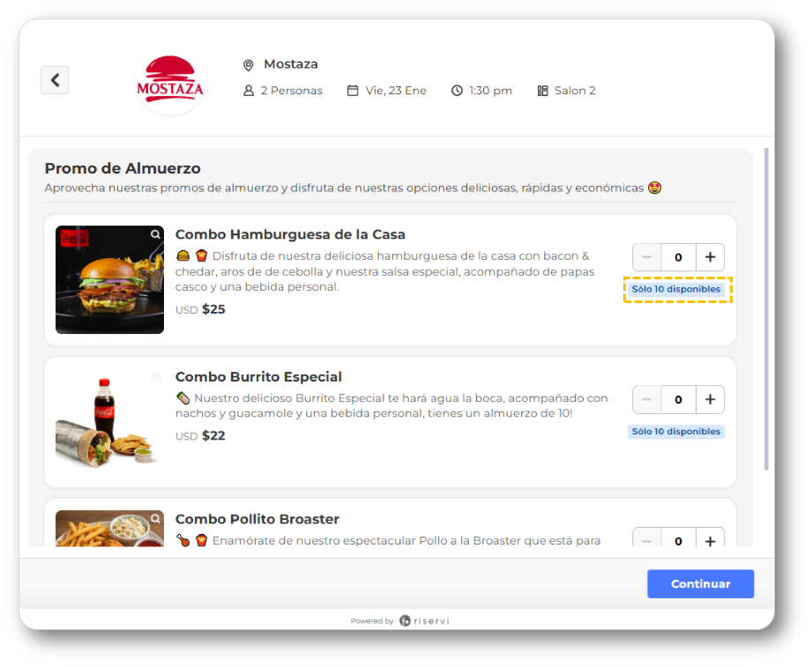Decrease Combo Hamburguesa de la Casa quantity

[647, 257]
